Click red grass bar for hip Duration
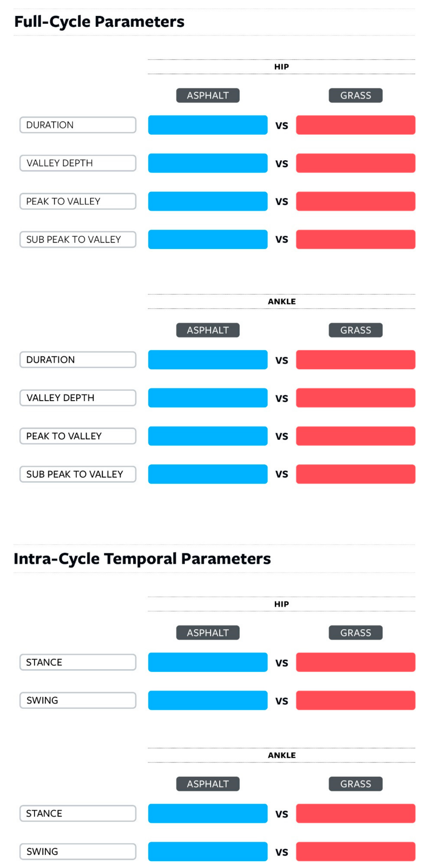This screenshot has height=868, width=427. coord(355,125)
